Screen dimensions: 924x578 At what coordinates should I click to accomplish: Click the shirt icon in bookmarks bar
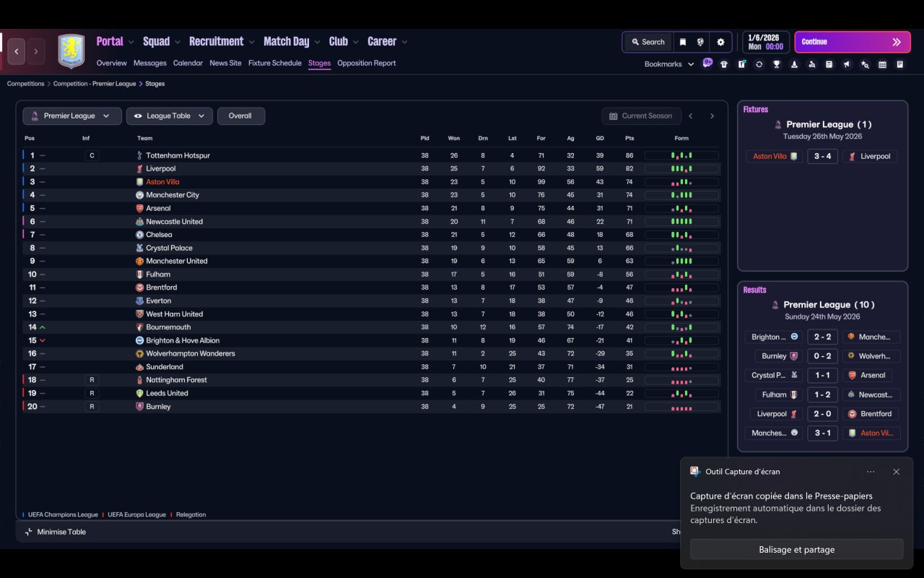click(x=724, y=64)
